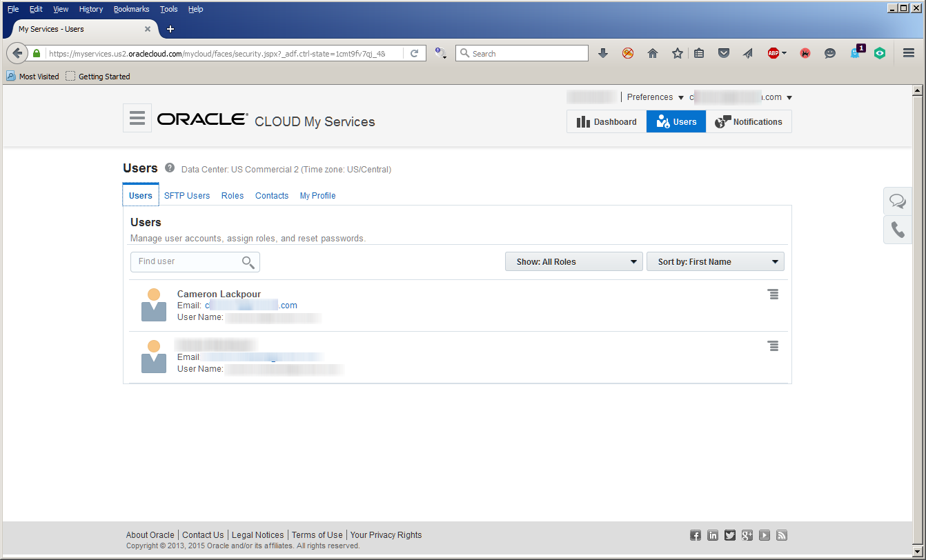Image resolution: width=926 pixels, height=560 pixels.
Task: Open the Firefox chat smiley icon
Action: 830,53
